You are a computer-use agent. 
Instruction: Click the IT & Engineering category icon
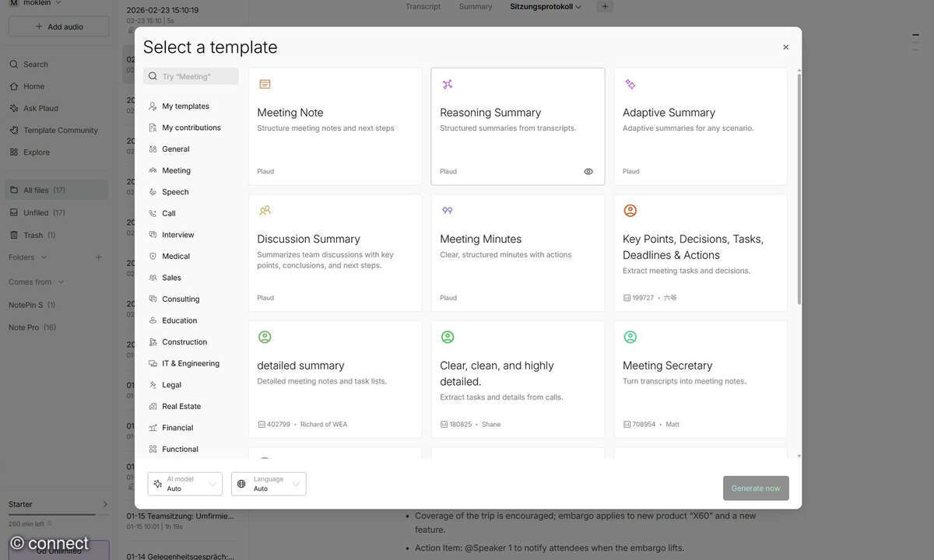(153, 363)
